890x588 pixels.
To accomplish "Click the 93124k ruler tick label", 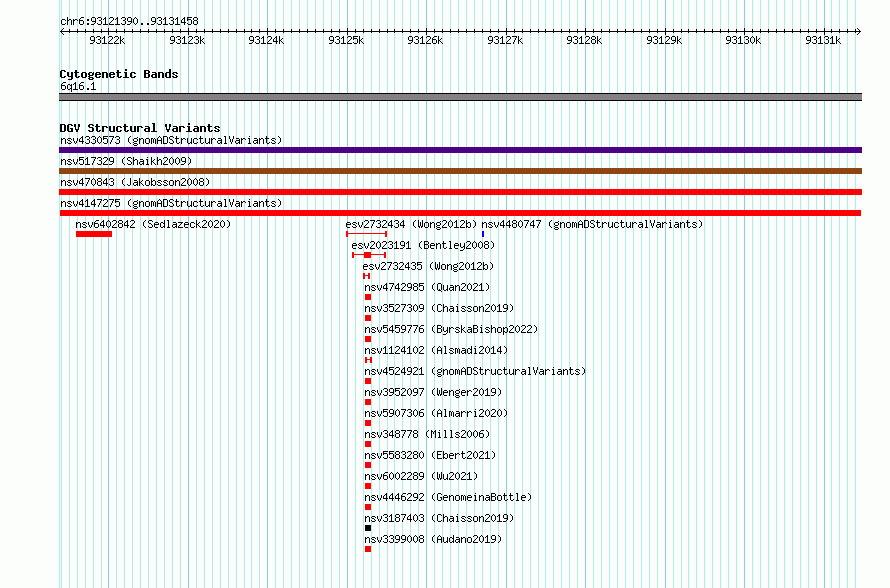I will point(266,40).
